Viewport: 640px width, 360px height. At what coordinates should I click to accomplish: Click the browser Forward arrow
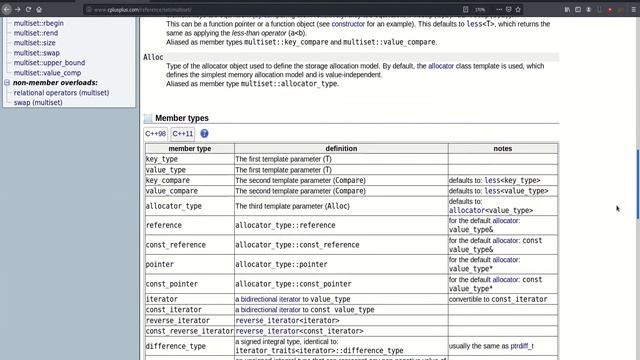18,9
